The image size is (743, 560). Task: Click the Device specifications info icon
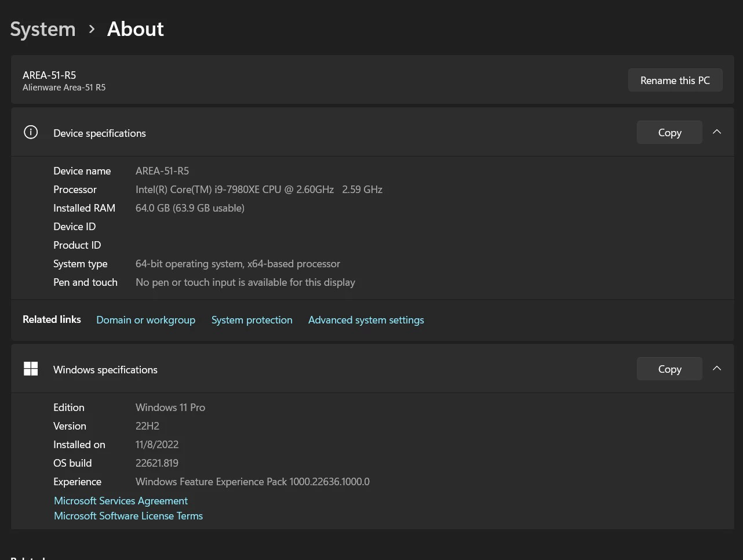click(x=31, y=132)
